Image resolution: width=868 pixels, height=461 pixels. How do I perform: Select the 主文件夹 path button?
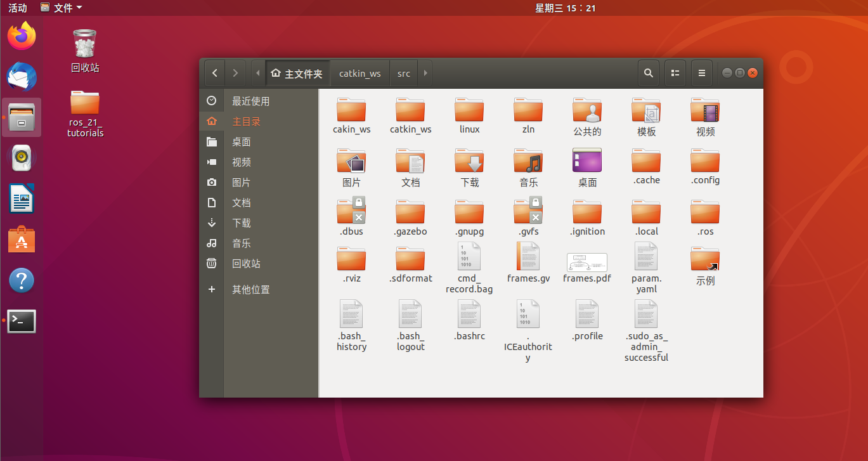(297, 74)
